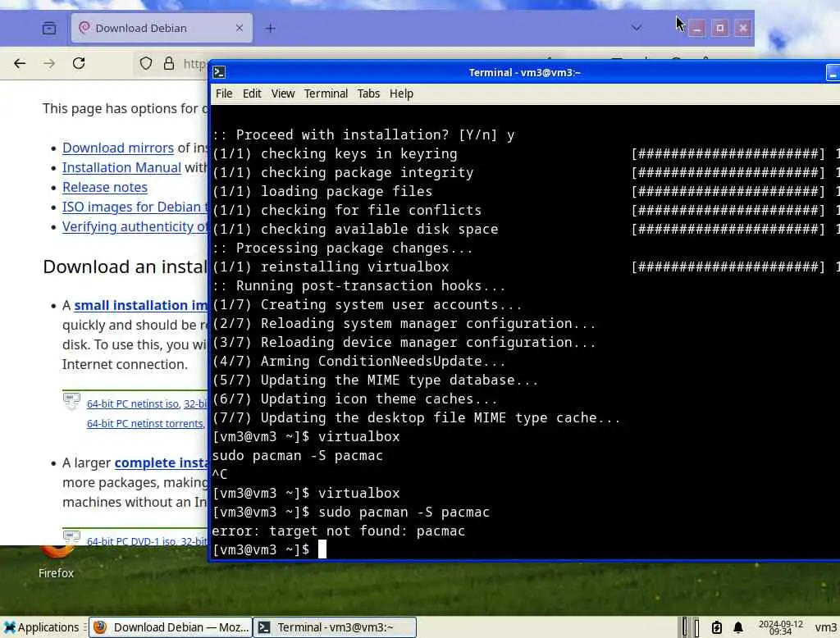Open the vm3 user menu
The height and width of the screenshot is (638, 840).
tap(825, 627)
